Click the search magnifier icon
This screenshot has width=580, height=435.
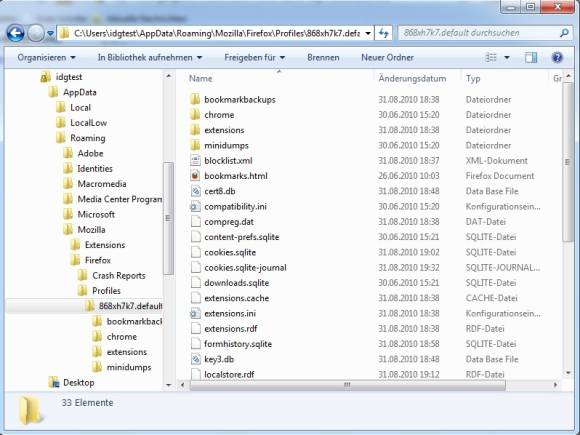tap(564, 33)
